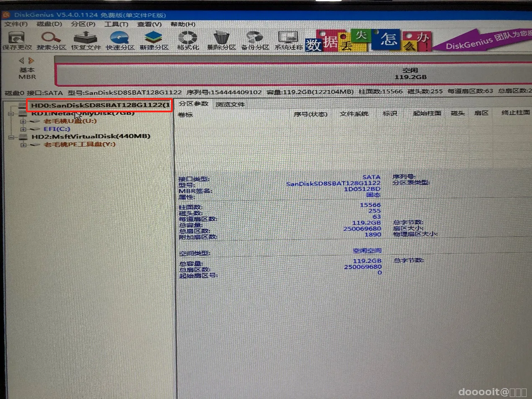Select 老毛桃PE工具盘(Y:) partition in tree
The height and width of the screenshot is (399, 532).
(x=80, y=144)
